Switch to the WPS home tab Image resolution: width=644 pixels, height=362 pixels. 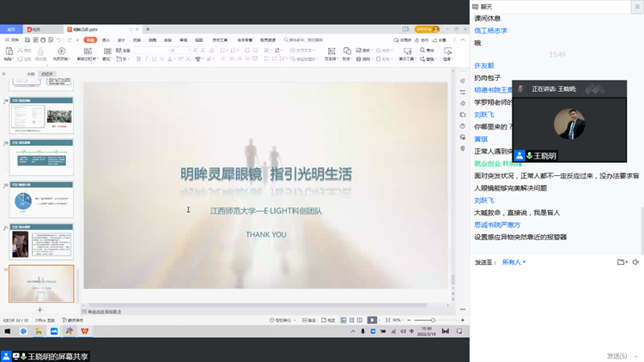[11, 29]
